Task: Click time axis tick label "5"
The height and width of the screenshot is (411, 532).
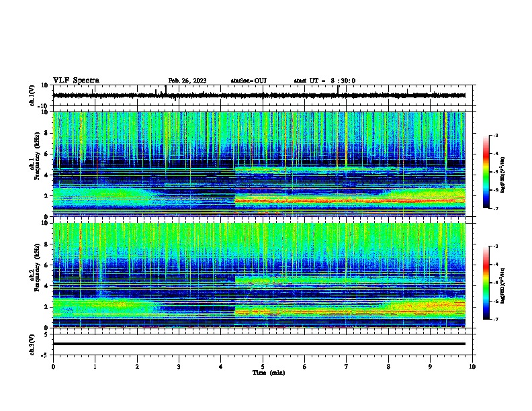Action: pos(263,367)
